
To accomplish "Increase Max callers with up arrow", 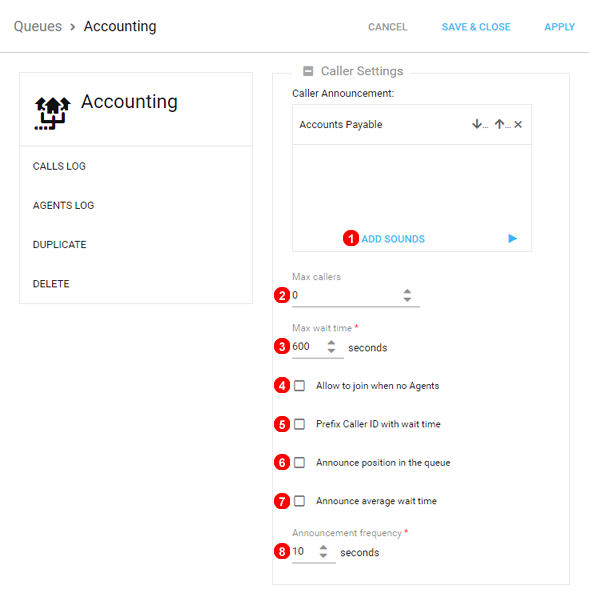I will coord(407,292).
